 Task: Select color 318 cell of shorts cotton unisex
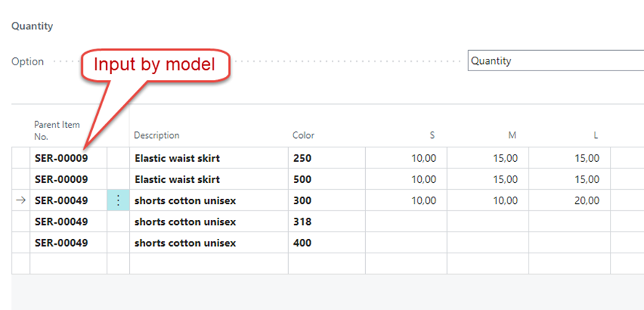point(327,221)
